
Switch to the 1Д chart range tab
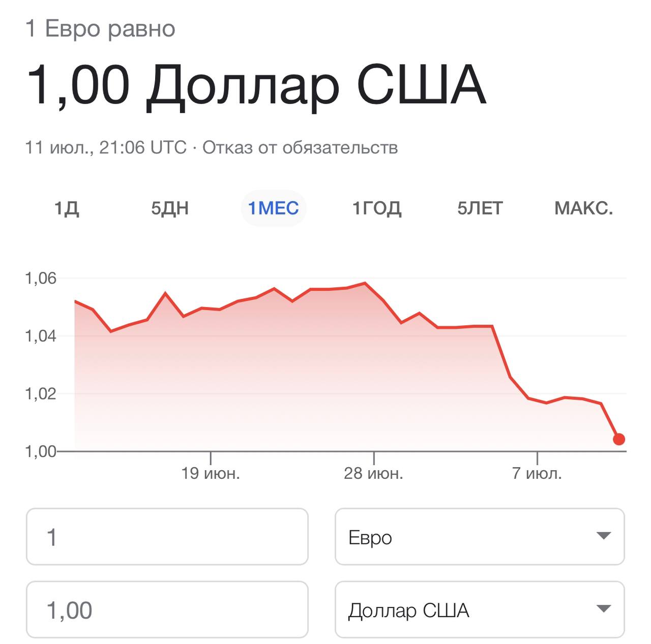click(67, 208)
